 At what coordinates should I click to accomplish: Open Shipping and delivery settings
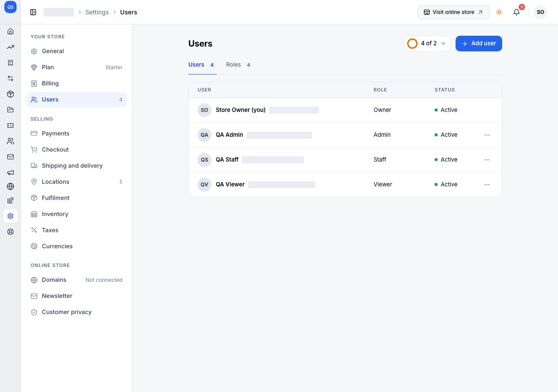[76, 166]
